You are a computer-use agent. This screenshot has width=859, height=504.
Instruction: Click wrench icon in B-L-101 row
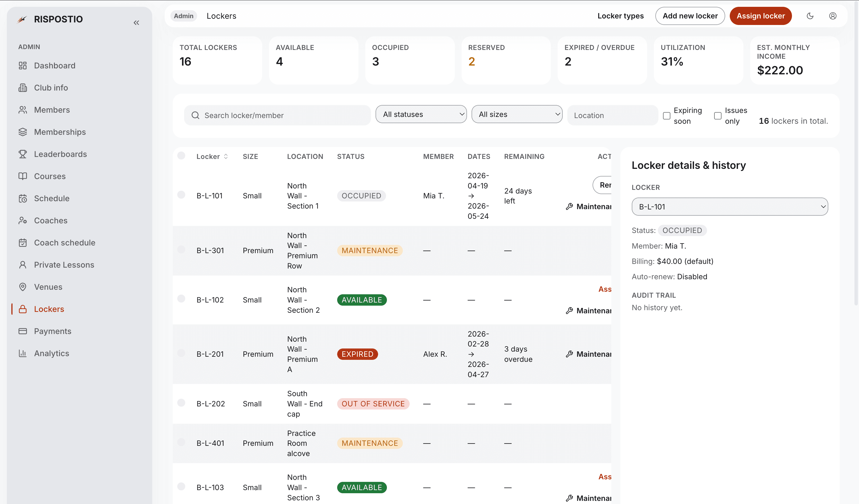pos(569,206)
